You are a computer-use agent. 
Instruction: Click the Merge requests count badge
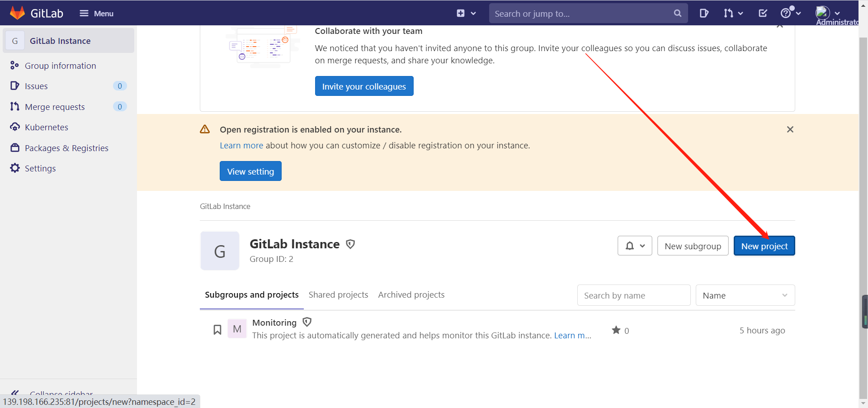coord(120,107)
